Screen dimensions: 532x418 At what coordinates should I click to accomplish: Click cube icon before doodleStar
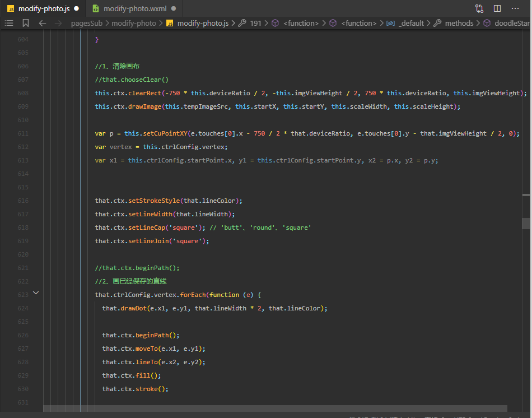point(487,23)
